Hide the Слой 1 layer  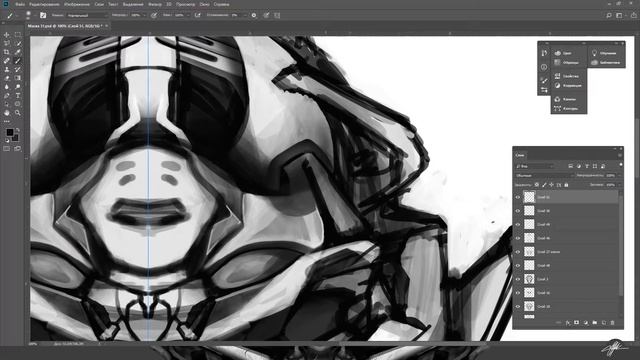coord(518,279)
